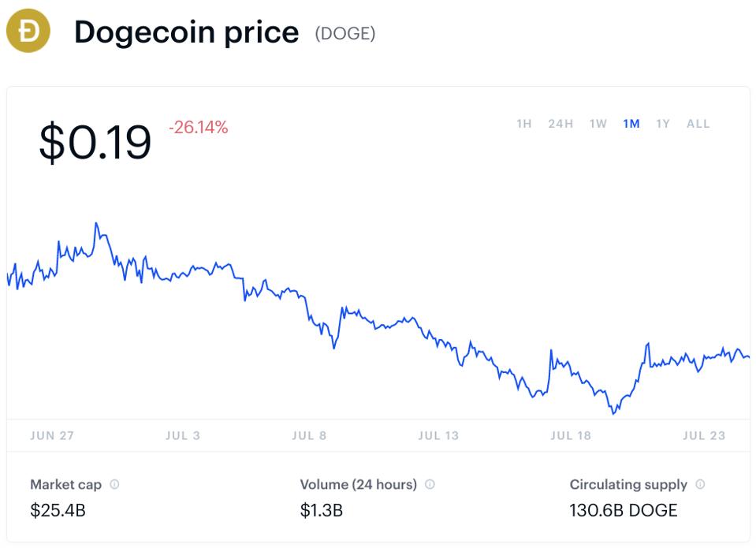Screen dimensions: 756x548
Task: Click the Volume (24 hours) info icon
Action: (430, 484)
